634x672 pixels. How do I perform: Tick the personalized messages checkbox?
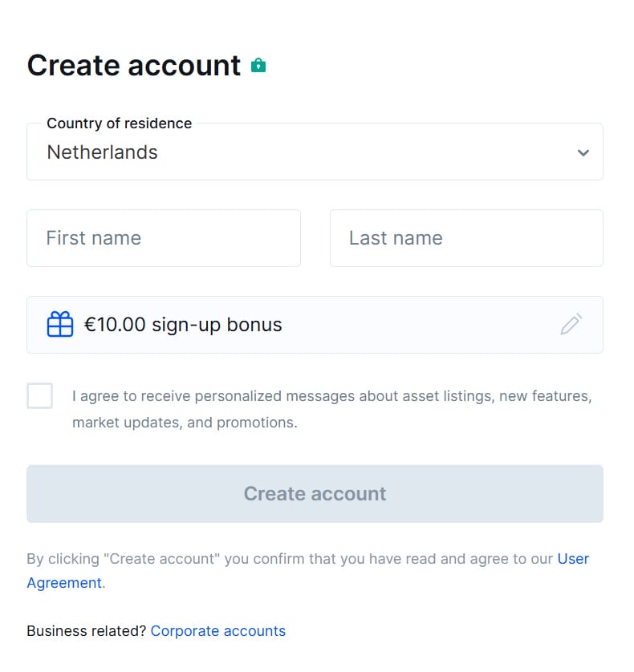tap(40, 396)
